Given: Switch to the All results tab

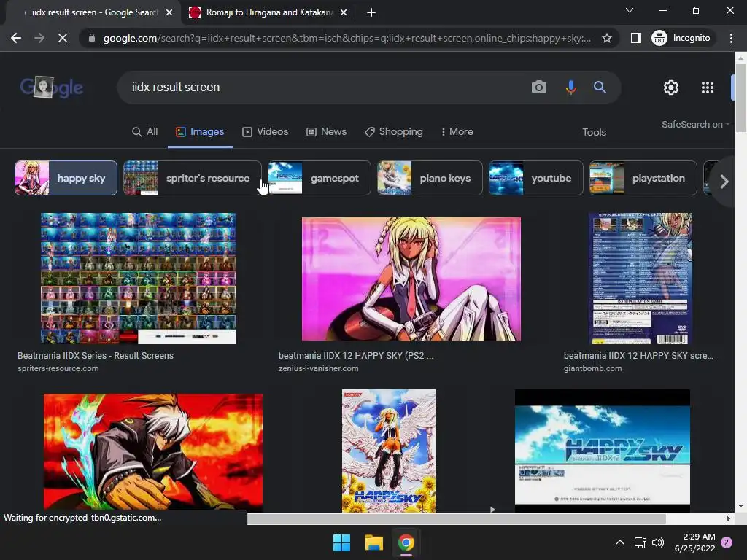Looking at the screenshot, I should (145, 132).
